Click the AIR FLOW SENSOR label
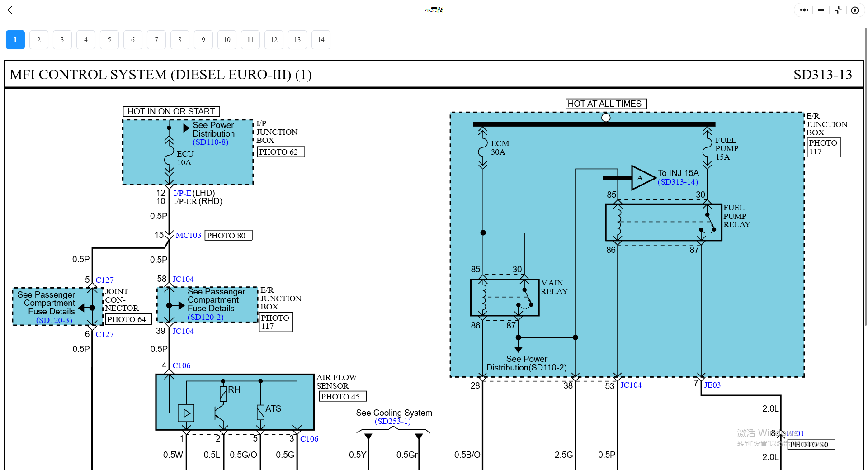The height and width of the screenshot is (470, 868). click(x=337, y=381)
